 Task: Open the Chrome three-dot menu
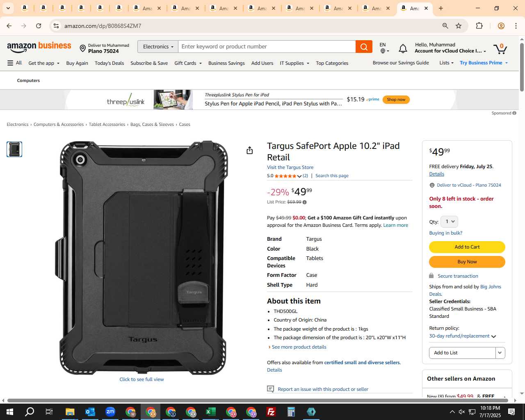pyautogui.click(x=516, y=26)
